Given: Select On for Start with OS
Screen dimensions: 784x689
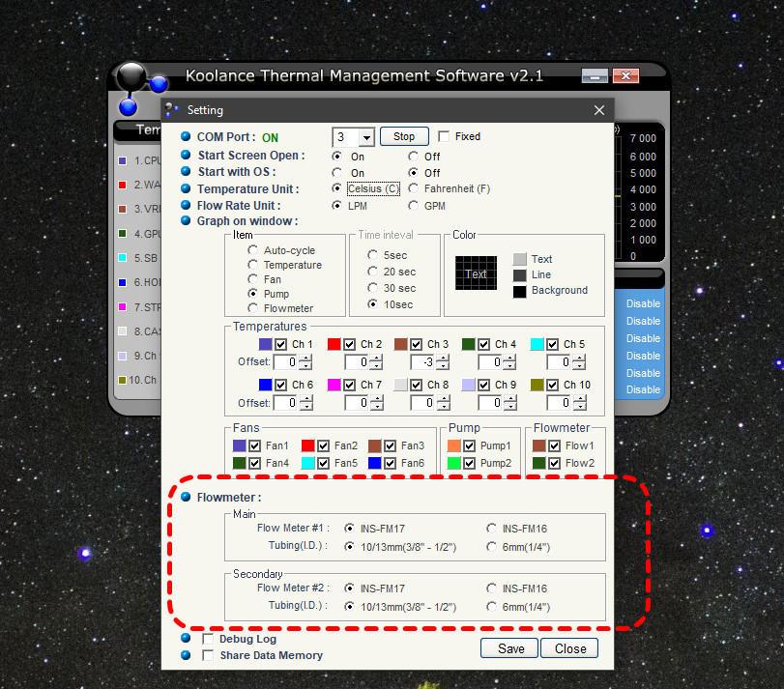Looking at the screenshot, I should click(x=337, y=173).
